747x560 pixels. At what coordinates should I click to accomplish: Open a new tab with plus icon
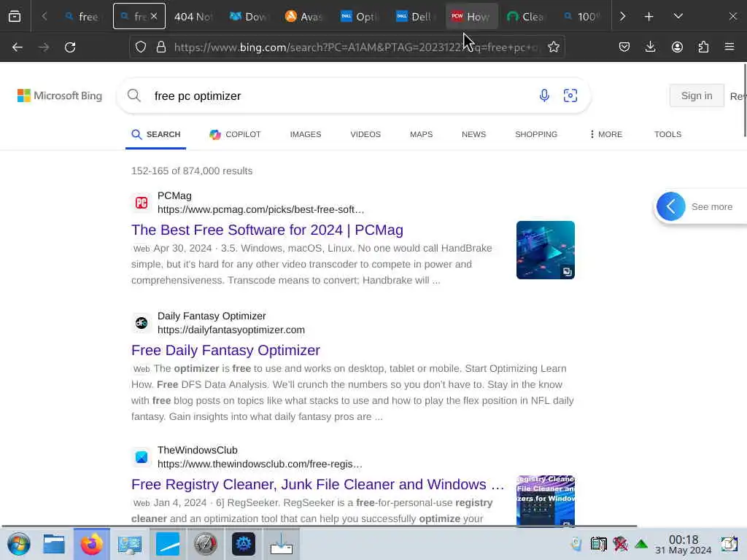[649, 17]
